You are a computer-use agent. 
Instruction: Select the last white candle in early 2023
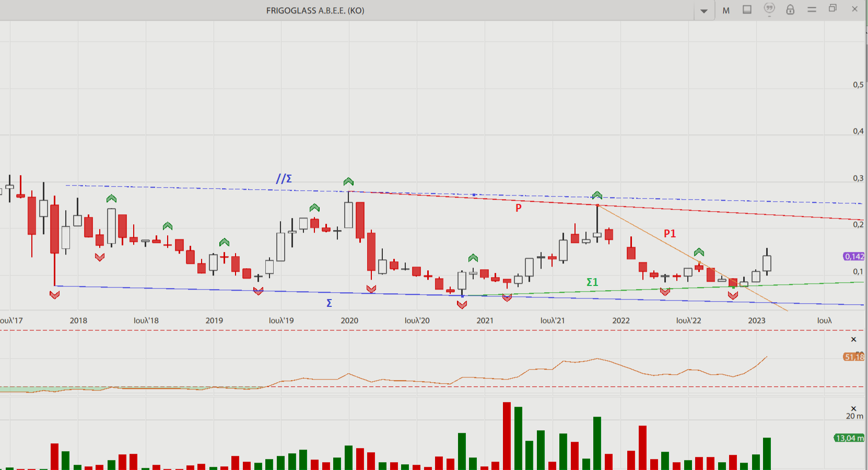tap(767, 263)
